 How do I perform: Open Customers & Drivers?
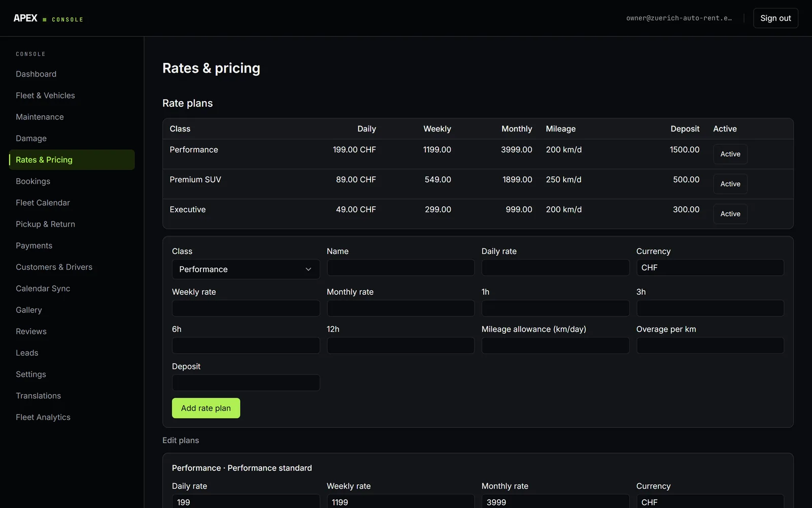click(x=72, y=267)
